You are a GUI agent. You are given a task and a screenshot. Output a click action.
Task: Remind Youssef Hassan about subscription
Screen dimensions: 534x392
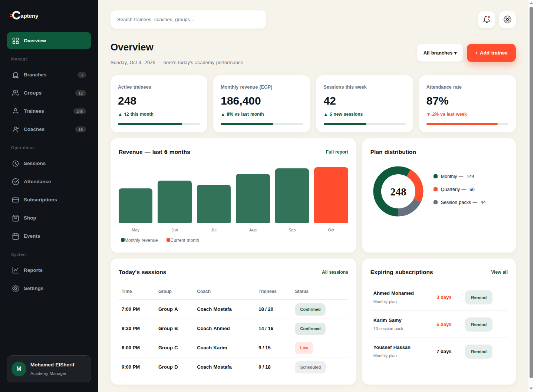click(479, 352)
